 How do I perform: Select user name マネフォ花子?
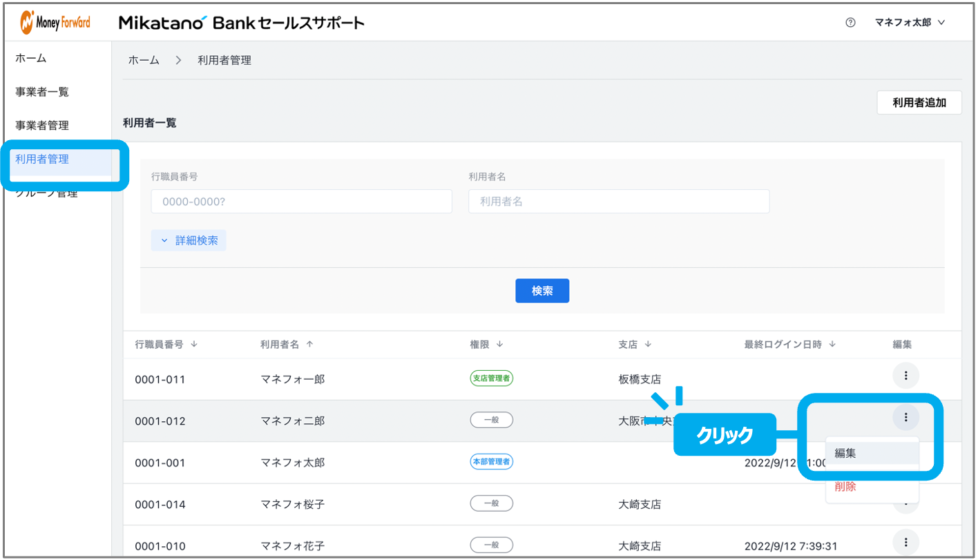293,546
